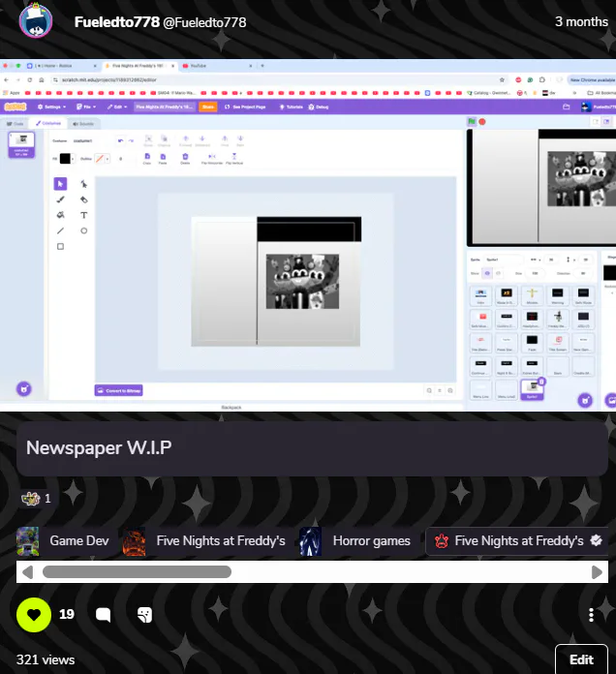
Task: Open Fueledto778's avatar profile picture
Action: coord(36,20)
